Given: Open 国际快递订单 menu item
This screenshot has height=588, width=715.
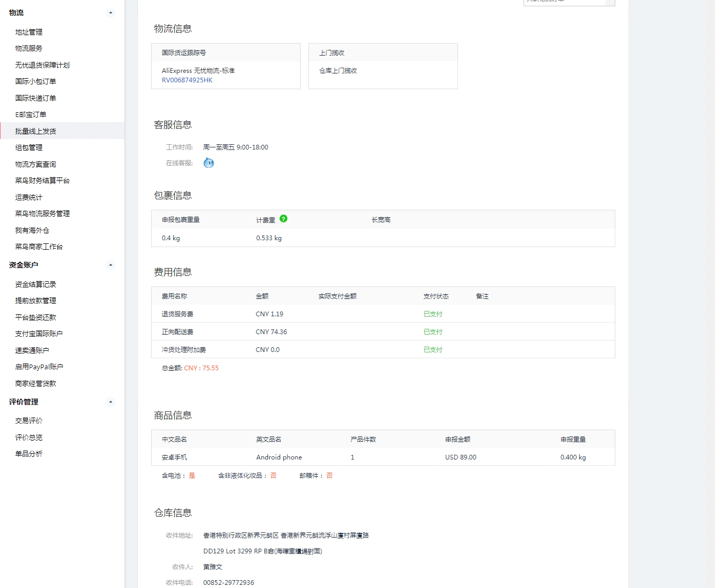Looking at the screenshot, I should (x=36, y=98).
